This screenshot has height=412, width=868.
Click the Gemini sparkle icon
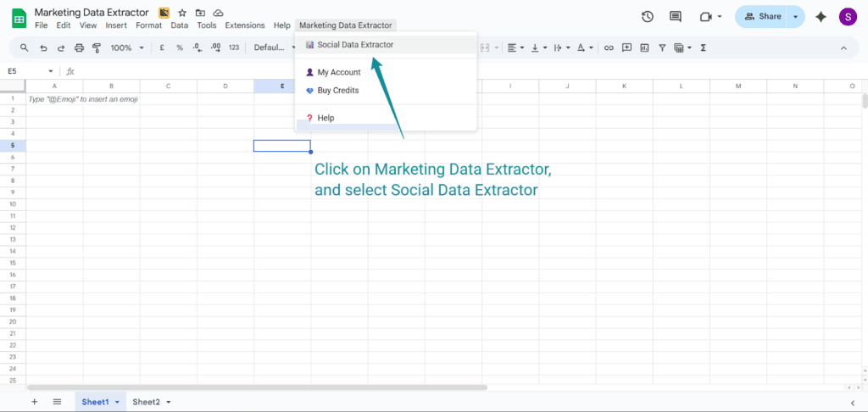coord(821,17)
